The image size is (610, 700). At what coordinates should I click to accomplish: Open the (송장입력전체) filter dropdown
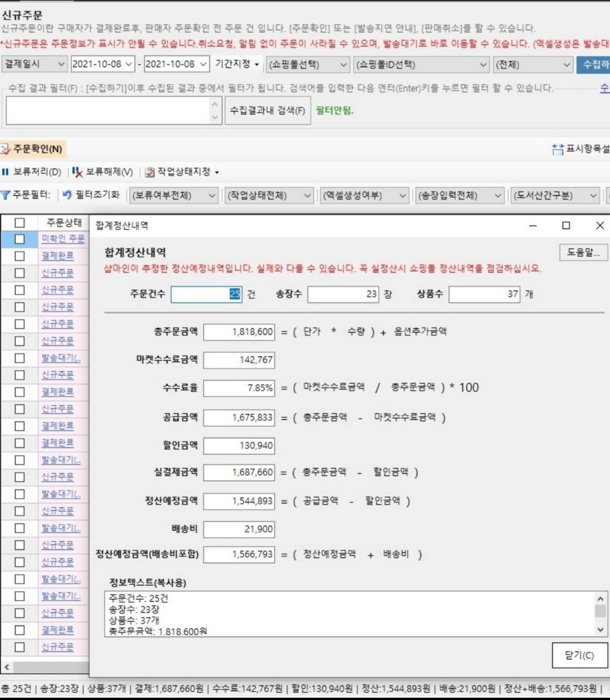(x=459, y=195)
